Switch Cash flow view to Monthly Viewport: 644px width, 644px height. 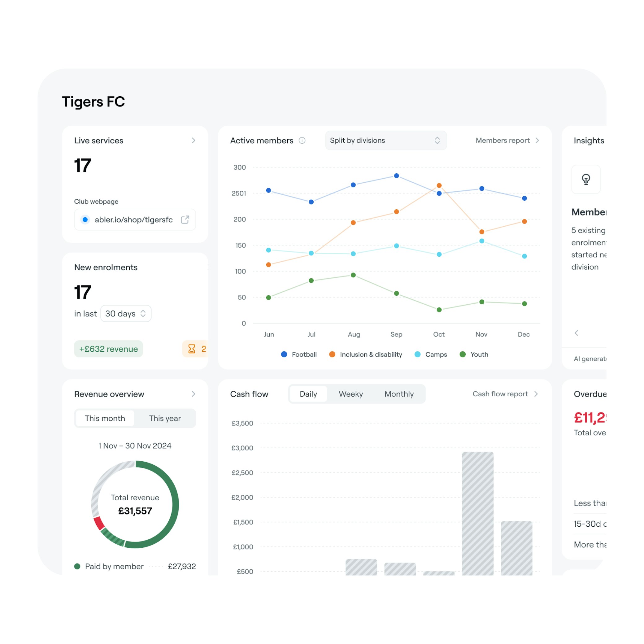(399, 394)
